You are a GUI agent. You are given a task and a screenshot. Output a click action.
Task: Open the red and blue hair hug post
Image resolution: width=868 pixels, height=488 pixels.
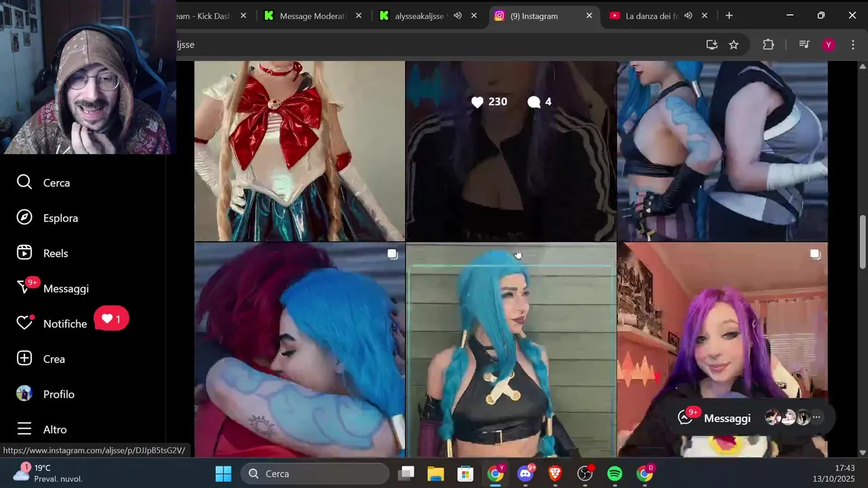pyautogui.click(x=299, y=350)
